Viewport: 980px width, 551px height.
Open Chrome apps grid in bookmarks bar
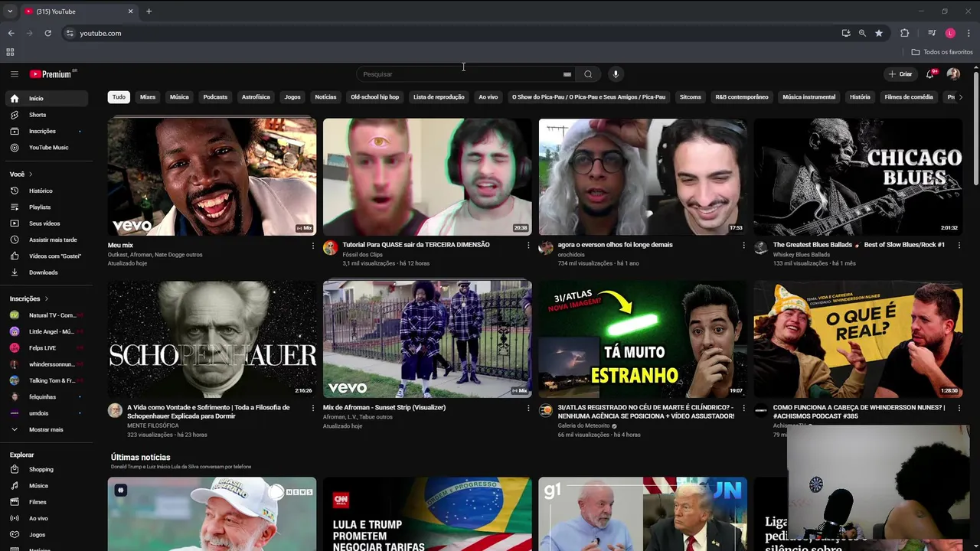click(x=10, y=52)
